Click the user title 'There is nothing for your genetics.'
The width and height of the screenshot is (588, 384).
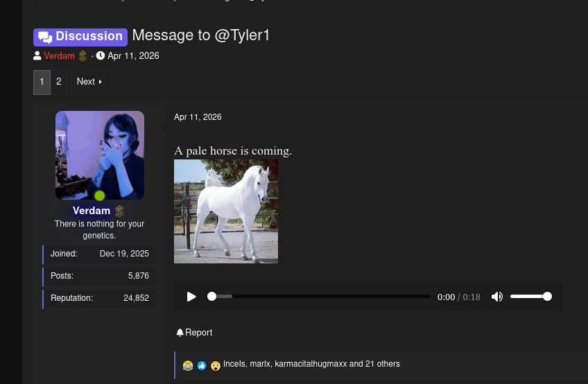(99, 229)
